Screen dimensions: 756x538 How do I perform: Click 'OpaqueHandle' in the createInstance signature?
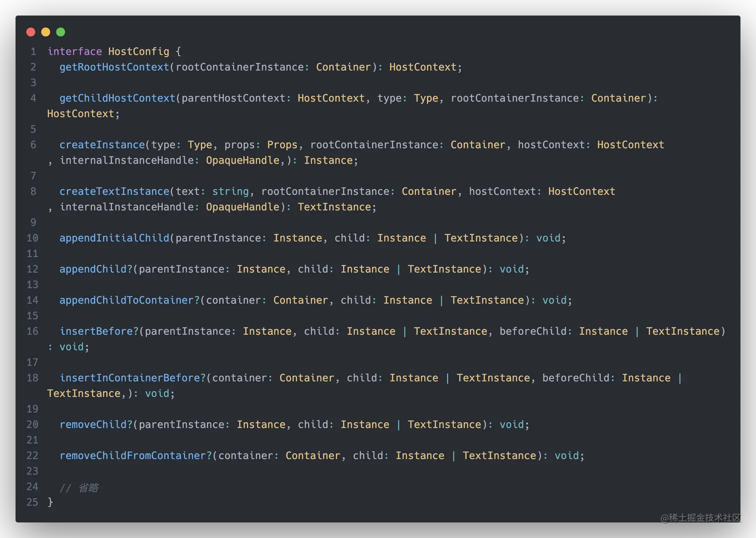242,160
